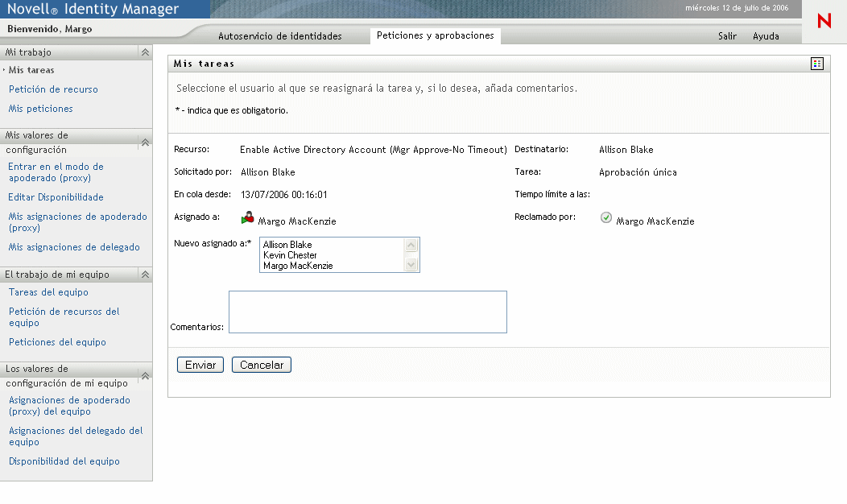Open Asignaciones de apoderado (proxy) del equipo
Viewport: 847px width, 504px height.
tap(69, 406)
